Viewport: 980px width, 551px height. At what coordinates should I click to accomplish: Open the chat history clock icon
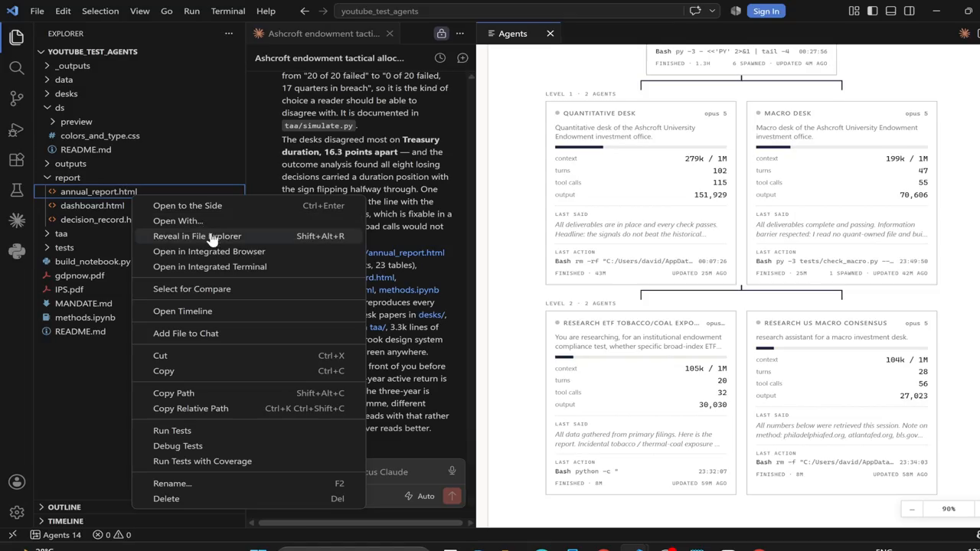pos(440,58)
